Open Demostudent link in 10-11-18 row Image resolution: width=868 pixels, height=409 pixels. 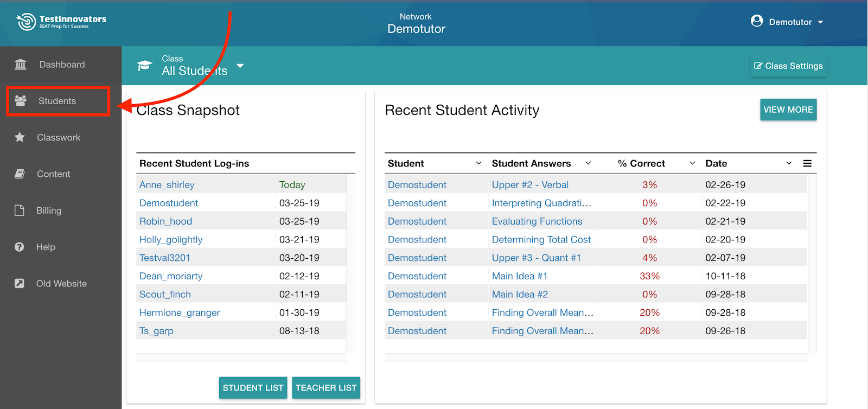[417, 276]
